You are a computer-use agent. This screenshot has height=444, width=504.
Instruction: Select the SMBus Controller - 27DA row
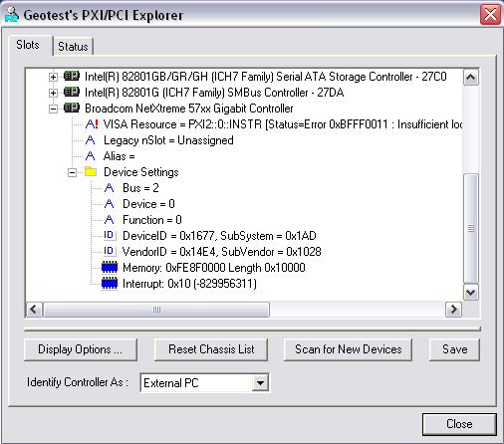[214, 93]
